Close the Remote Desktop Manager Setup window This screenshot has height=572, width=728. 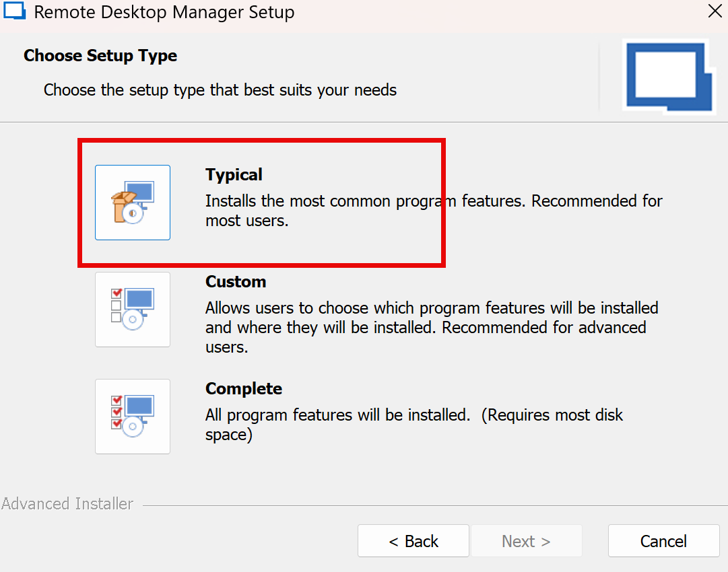[x=715, y=11]
